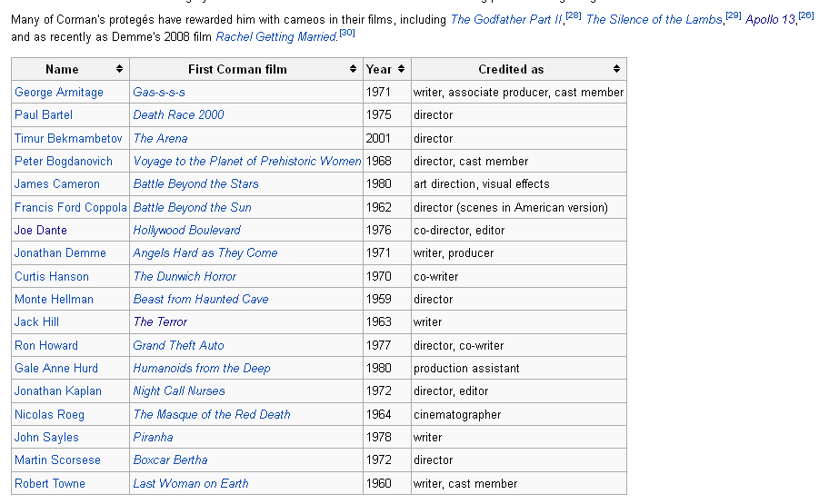Open citation footnote 28
The width and height of the screenshot is (819, 504).
click(x=573, y=16)
